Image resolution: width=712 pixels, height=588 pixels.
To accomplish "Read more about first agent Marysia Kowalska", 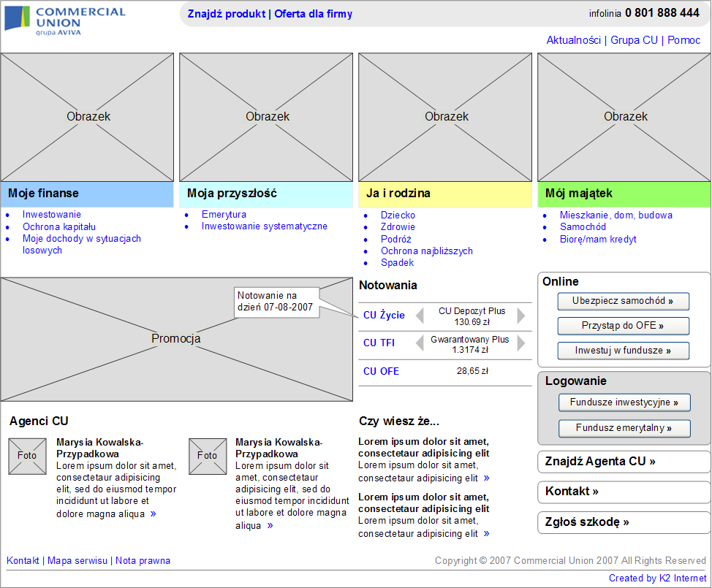I will [153, 514].
